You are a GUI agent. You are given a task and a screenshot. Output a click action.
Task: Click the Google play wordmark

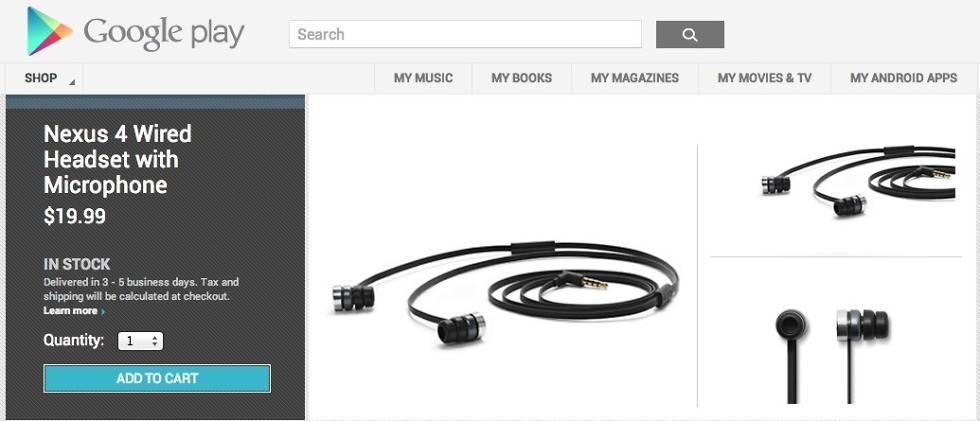(x=164, y=34)
